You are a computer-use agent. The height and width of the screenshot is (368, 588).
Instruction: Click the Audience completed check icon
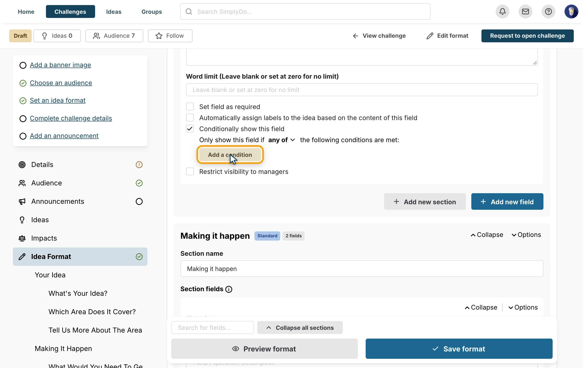point(139,183)
